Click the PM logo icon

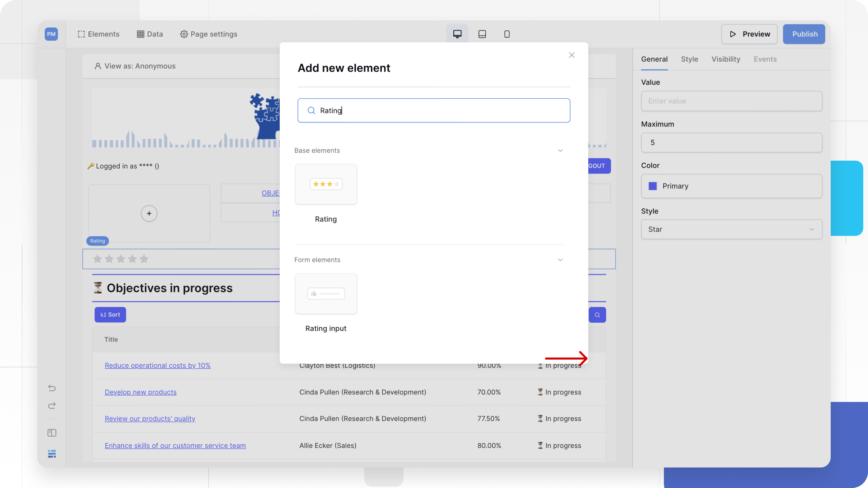(x=51, y=34)
